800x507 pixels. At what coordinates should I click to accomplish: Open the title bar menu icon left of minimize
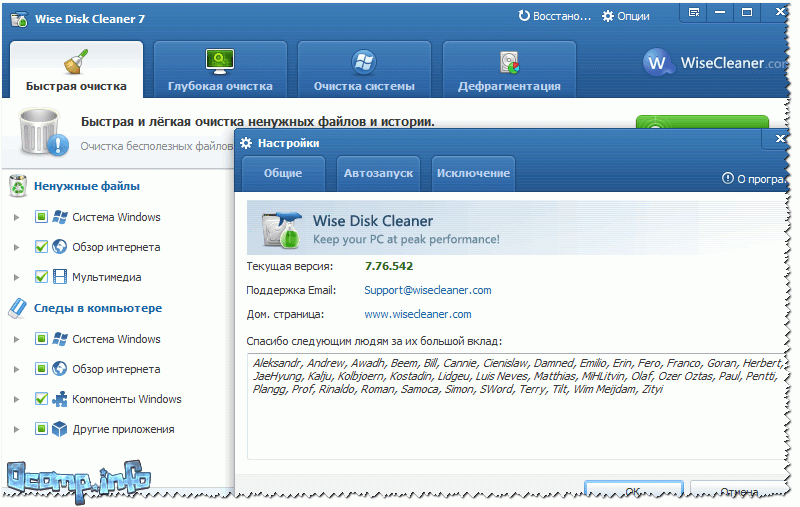694,13
